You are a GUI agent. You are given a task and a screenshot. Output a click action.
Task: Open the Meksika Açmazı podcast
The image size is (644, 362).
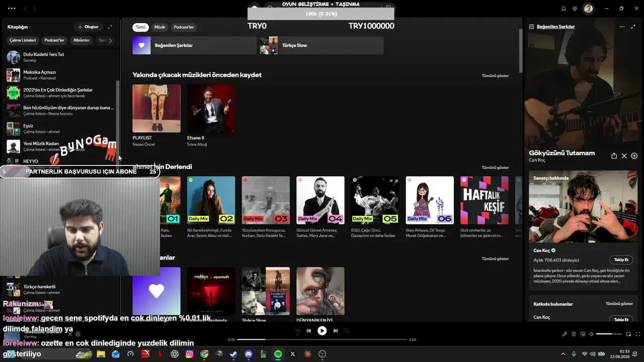click(x=60, y=75)
